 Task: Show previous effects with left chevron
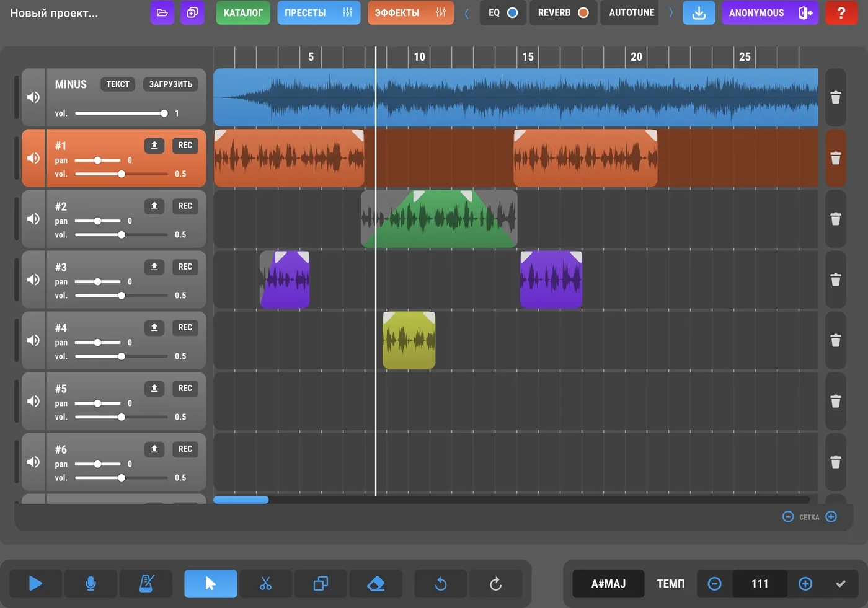click(x=467, y=13)
